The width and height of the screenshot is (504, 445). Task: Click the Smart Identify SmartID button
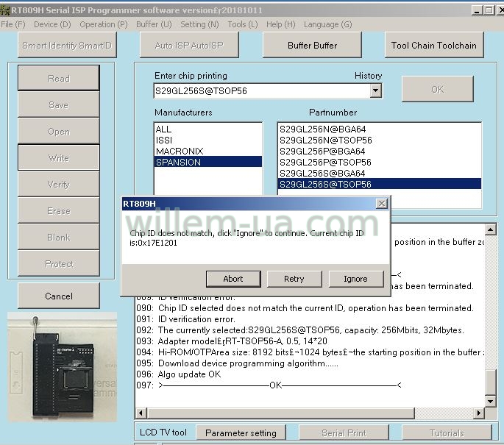(x=67, y=46)
